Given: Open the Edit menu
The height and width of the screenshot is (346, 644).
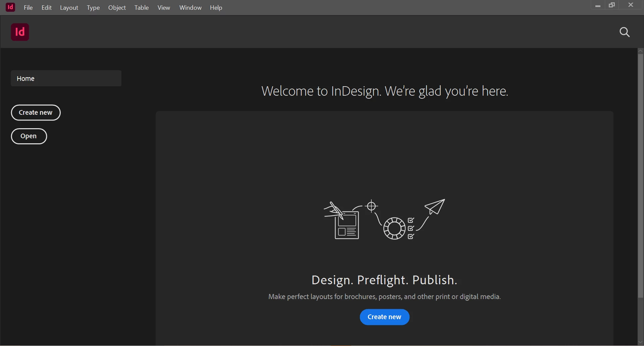Looking at the screenshot, I should (x=47, y=8).
